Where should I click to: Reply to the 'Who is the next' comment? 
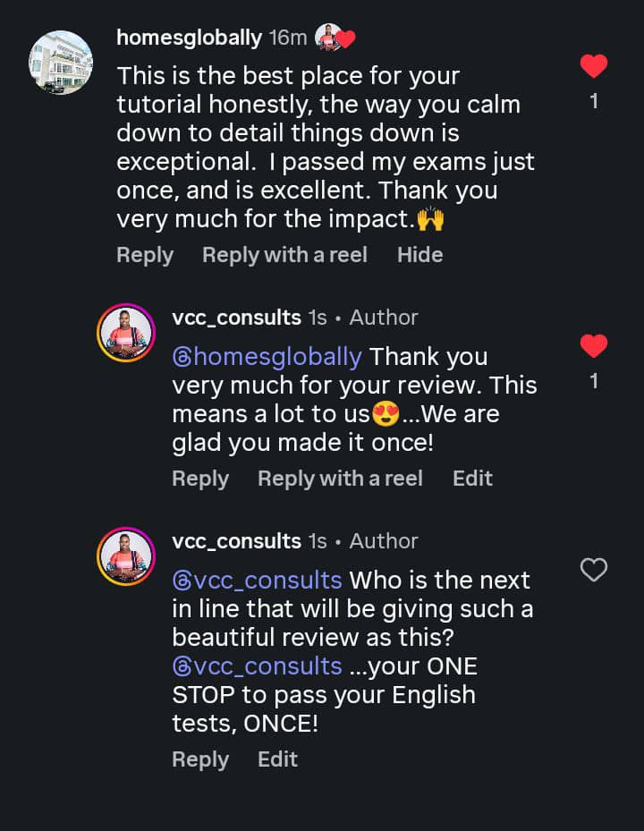(200, 760)
